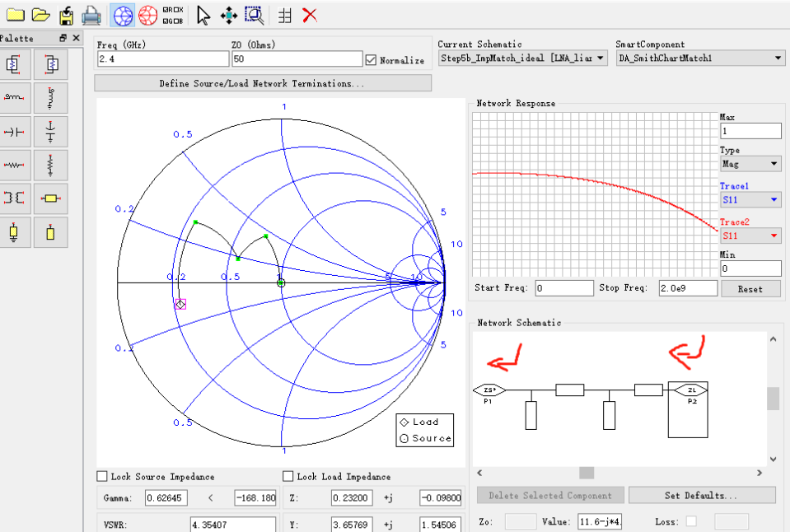Add a series resistor from palette
This screenshot has width=809, height=532.
[x=15, y=166]
